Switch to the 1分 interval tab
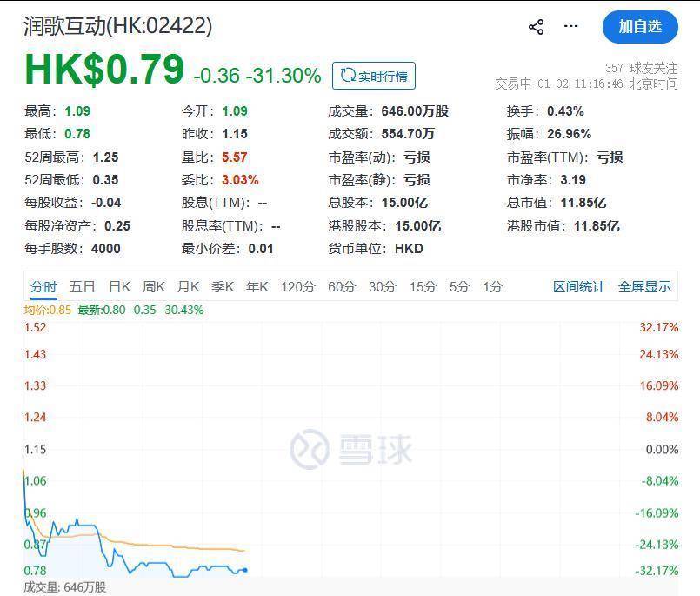700x596 pixels. (x=493, y=287)
